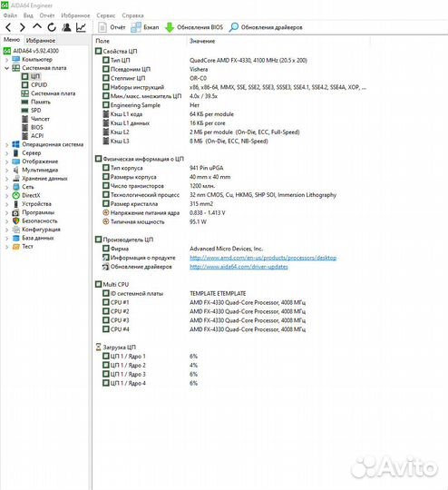The image size is (448, 490).
Task: Select the Тип ЦП row
Action: [205, 60]
